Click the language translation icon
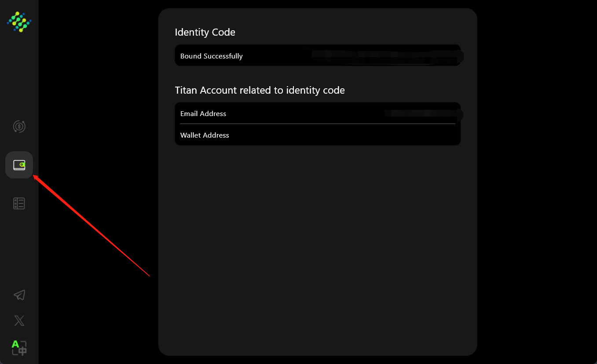This screenshot has height=364, width=597. click(19, 348)
